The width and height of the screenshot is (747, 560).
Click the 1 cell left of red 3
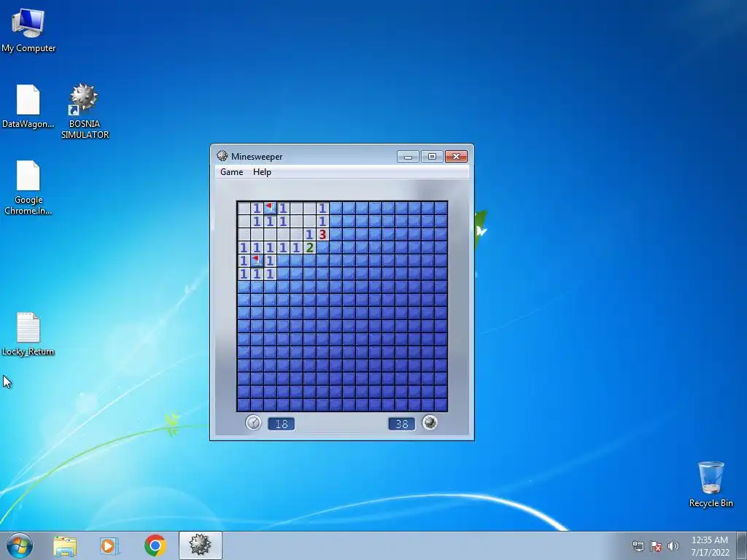(309, 234)
